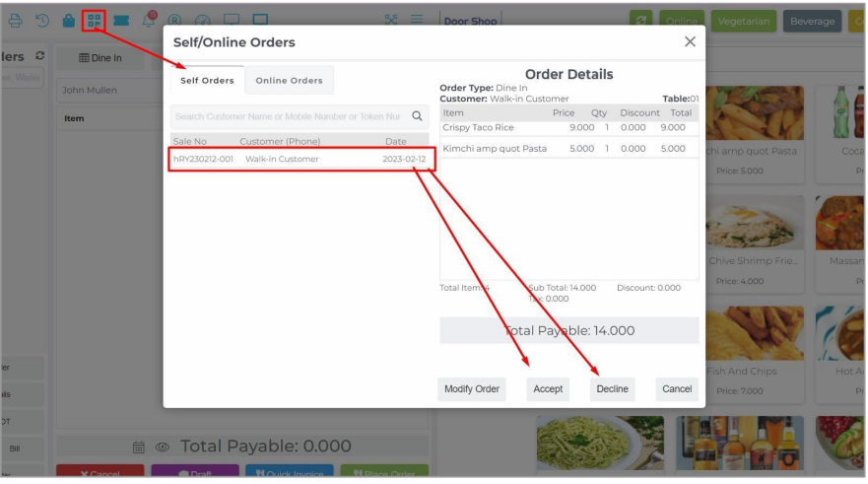Click the QR code self-order icon
The height and width of the screenshot is (484, 868).
95,21
